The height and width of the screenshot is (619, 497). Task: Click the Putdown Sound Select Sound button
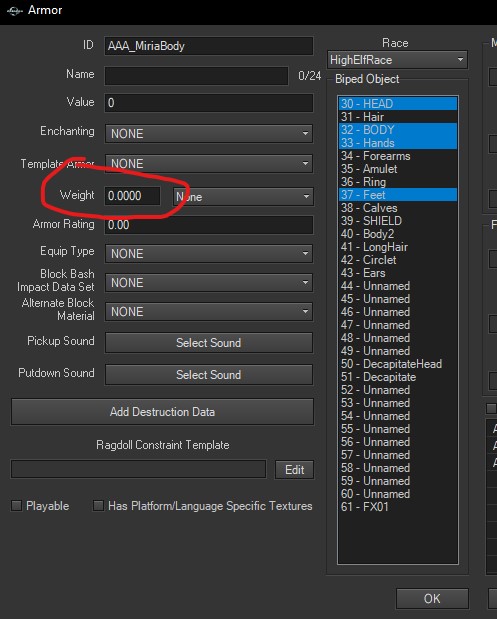pyautogui.click(x=209, y=375)
